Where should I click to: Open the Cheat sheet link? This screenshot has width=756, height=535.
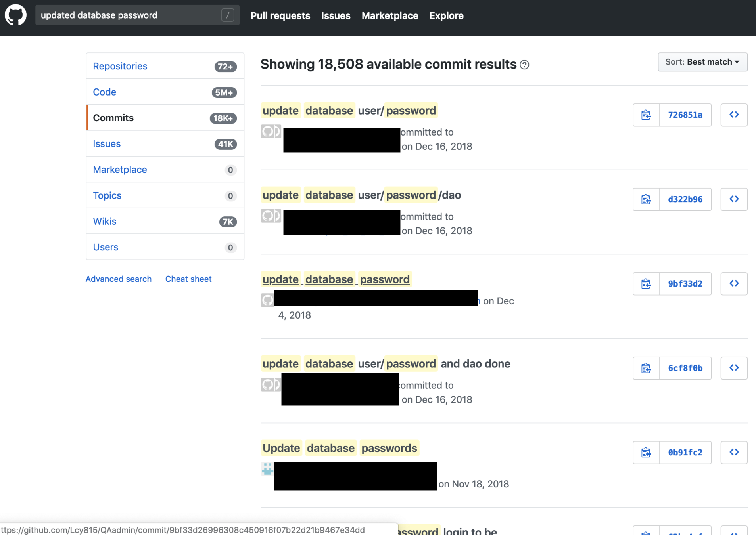click(188, 279)
